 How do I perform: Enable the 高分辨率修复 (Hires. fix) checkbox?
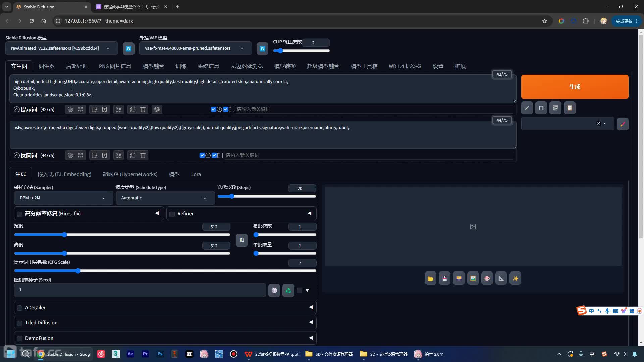[20, 214]
